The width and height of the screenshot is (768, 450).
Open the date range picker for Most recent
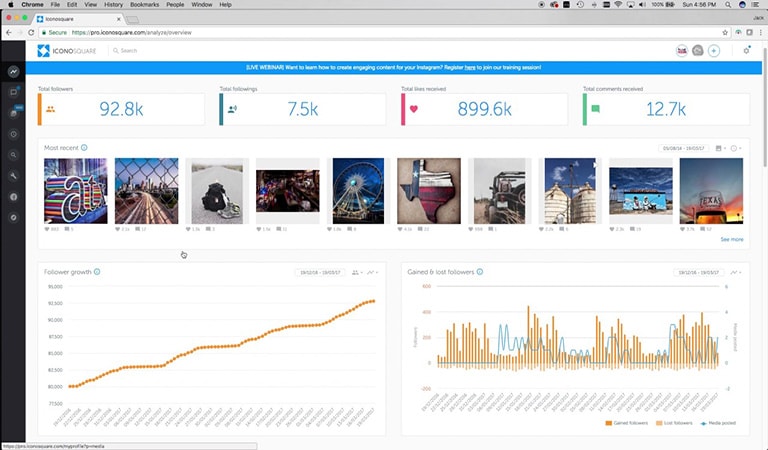[683, 148]
